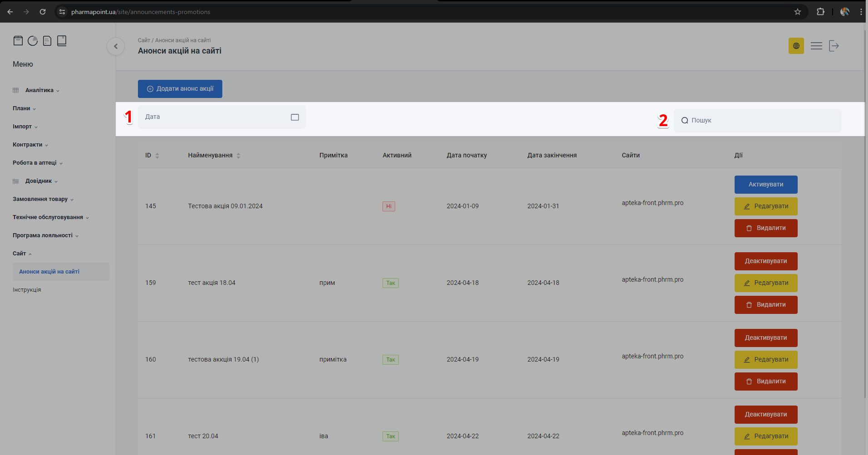Click Редагувати for тест акція 18.04

tap(765, 283)
